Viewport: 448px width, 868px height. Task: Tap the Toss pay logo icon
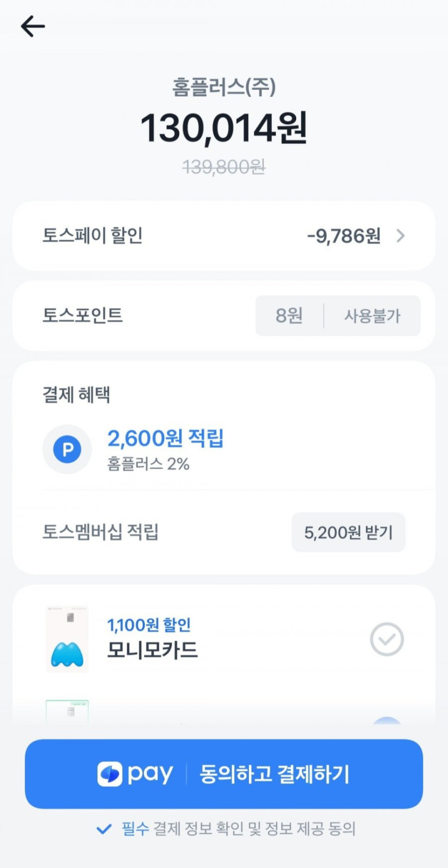[110, 774]
